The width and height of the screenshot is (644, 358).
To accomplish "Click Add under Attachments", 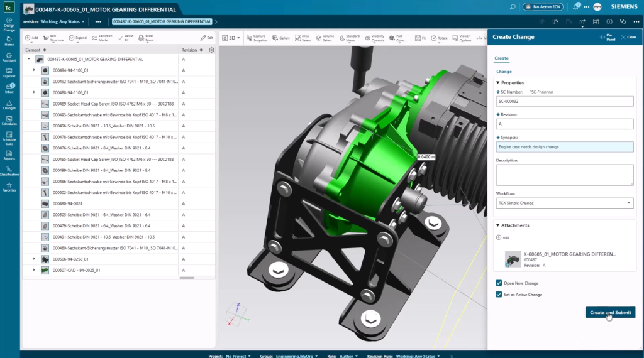I will coord(502,237).
